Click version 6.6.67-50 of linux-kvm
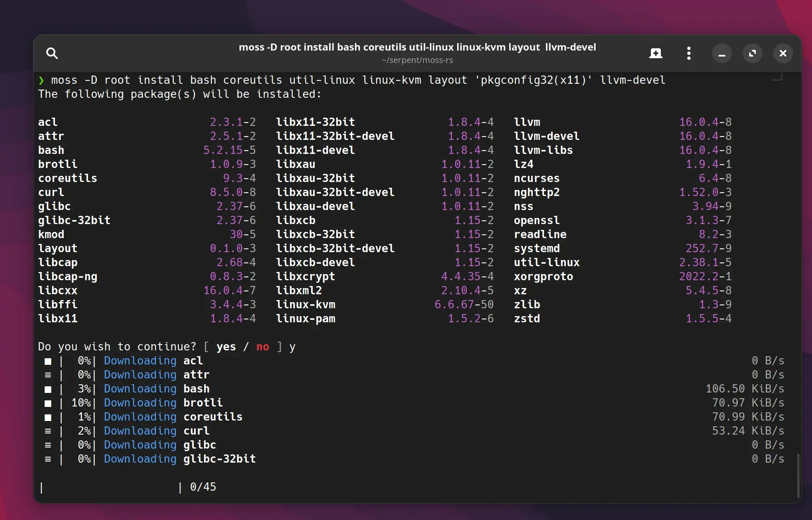Viewport: 812px width, 520px height. click(464, 305)
